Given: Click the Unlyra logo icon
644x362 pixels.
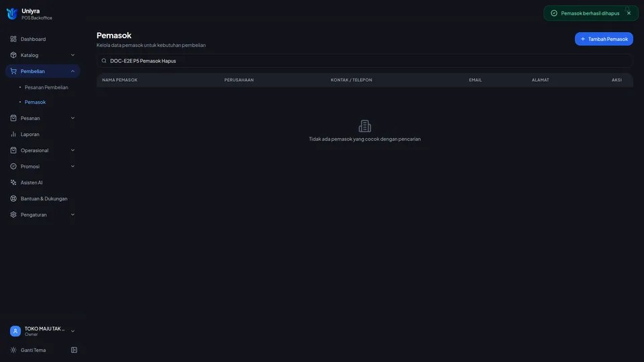Looking at the screenshot, I should 12,13.
